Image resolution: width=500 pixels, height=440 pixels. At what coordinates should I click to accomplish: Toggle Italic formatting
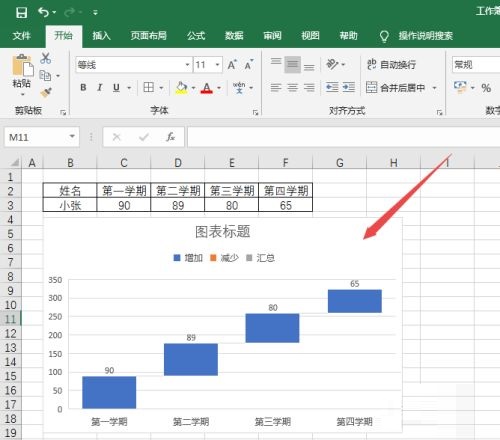(99, 88)
